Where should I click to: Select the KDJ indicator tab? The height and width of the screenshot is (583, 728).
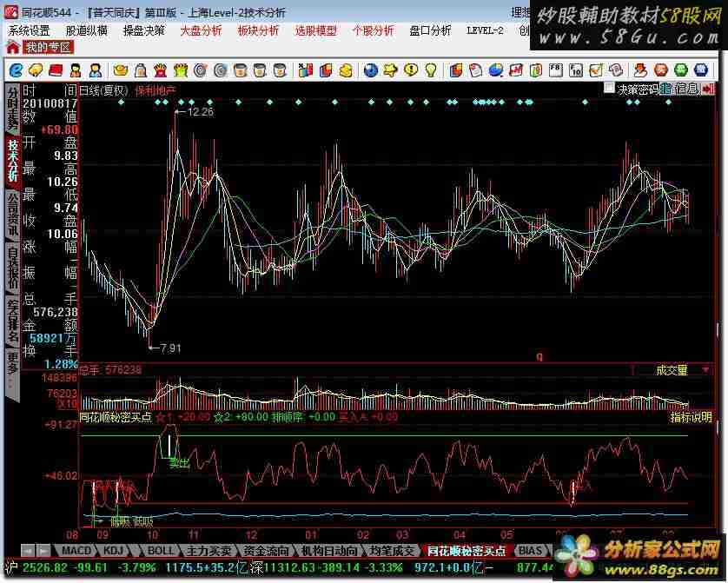113,551
